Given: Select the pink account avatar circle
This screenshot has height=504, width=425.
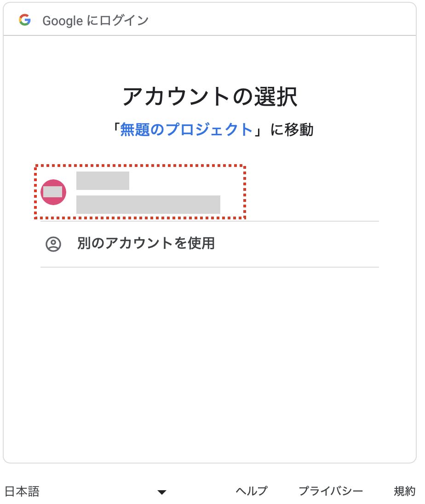Looking at the screenshot, I should pos(53,192).
